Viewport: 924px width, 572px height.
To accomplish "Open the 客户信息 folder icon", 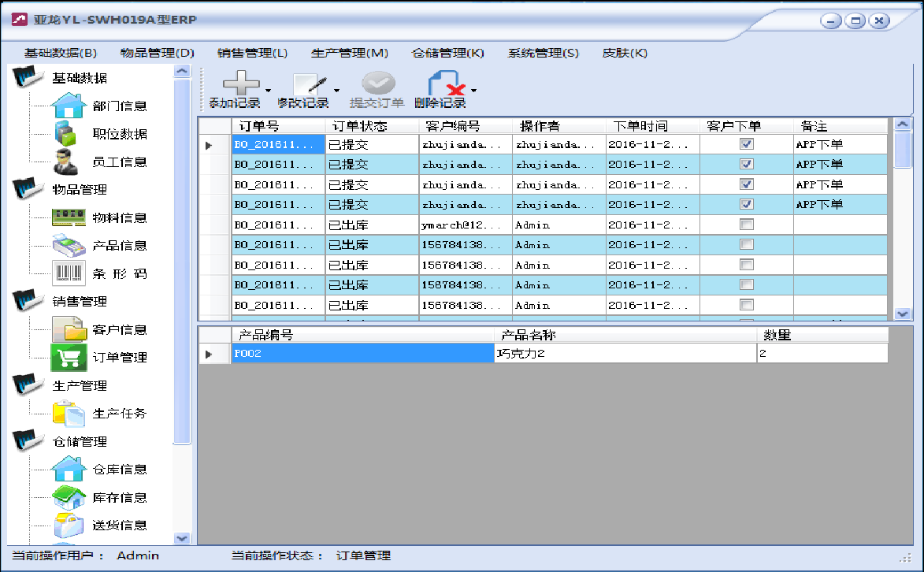I will pyautogui.click(x=69, y=329).
